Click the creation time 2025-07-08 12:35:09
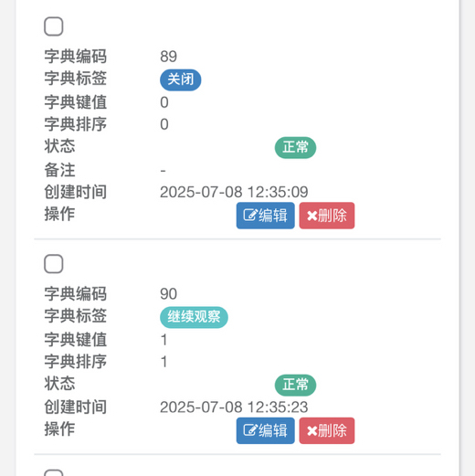 coord(234,192)
